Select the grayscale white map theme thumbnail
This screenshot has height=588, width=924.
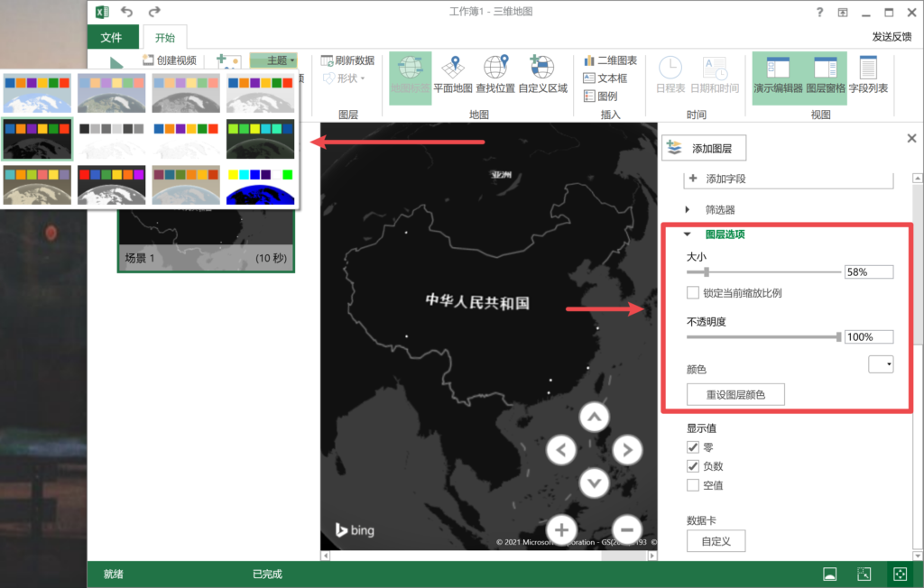coord(111,139)
